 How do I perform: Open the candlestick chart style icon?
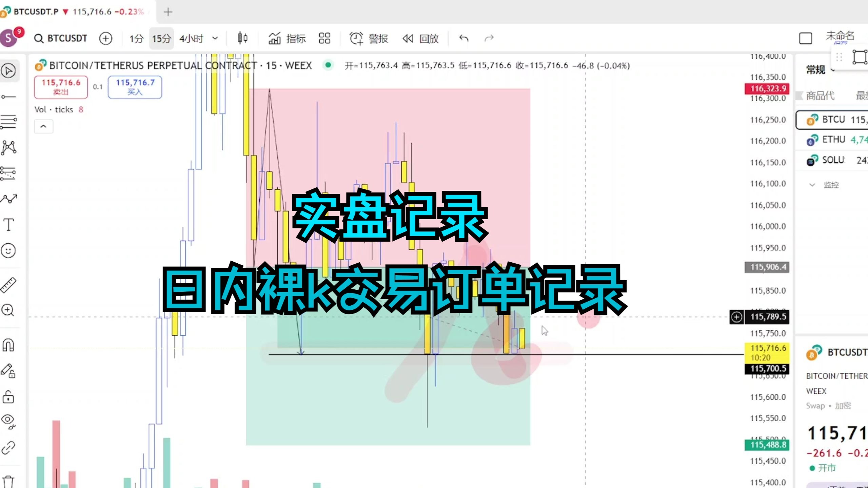(x=242, y=38)
